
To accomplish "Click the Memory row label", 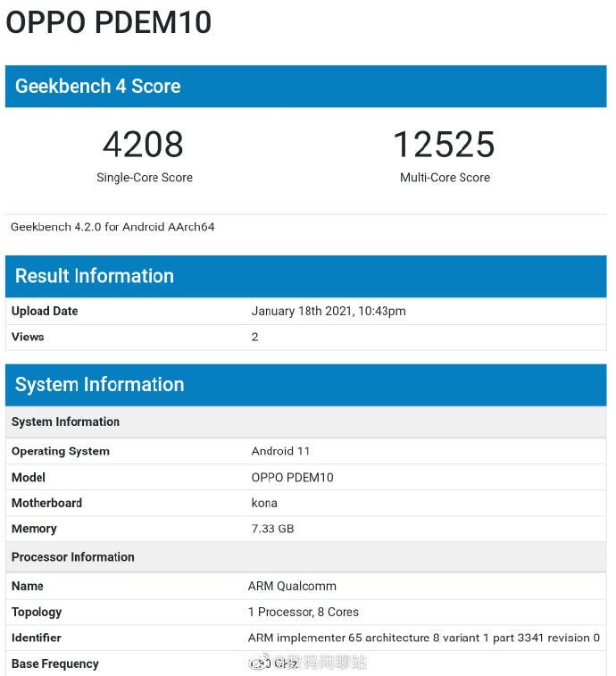I will tap(34, 529).
